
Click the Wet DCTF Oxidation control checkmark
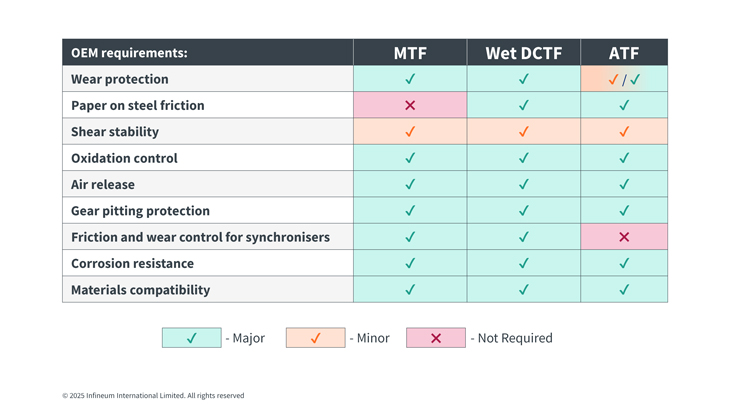point(523,158)
